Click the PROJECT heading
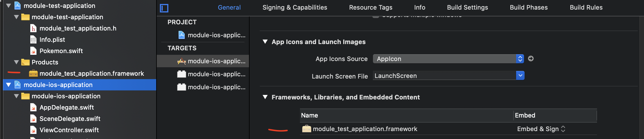This screenshot has width=644, height=139. click(x=182, y=22)
